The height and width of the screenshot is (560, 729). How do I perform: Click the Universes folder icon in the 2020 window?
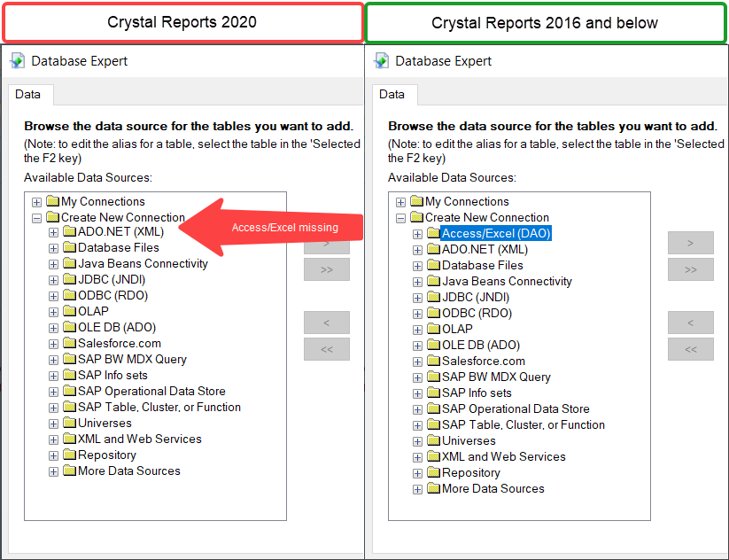coord(70,423)
